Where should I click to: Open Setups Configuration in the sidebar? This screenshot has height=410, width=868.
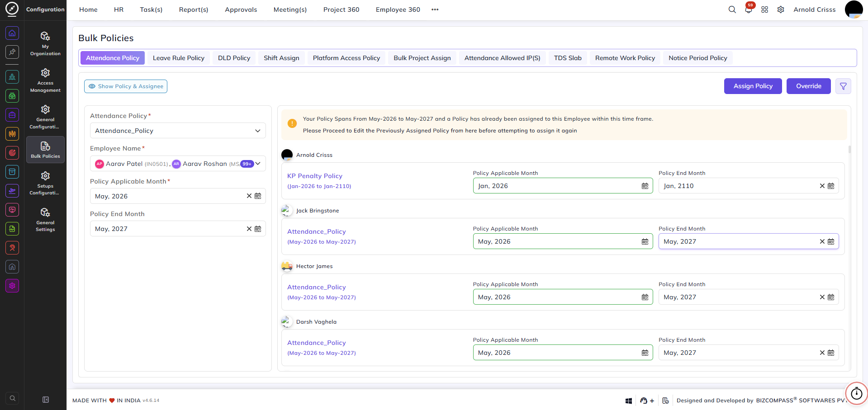click(45, 183)
